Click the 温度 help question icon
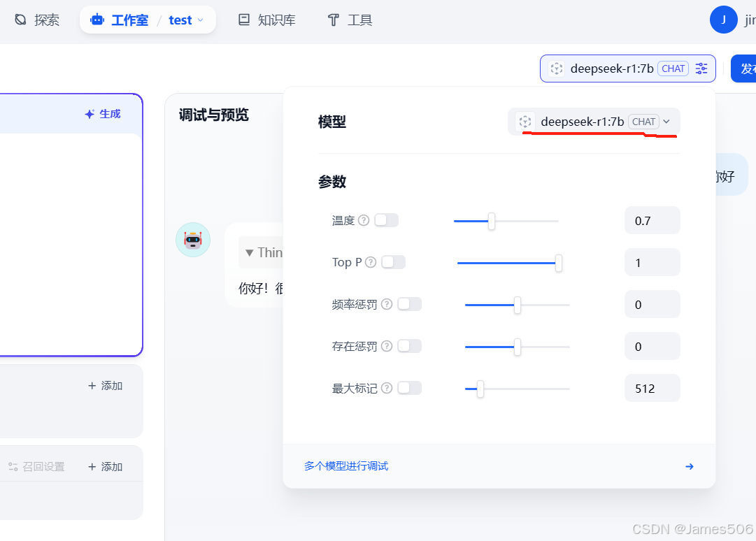 coord(364,220)
